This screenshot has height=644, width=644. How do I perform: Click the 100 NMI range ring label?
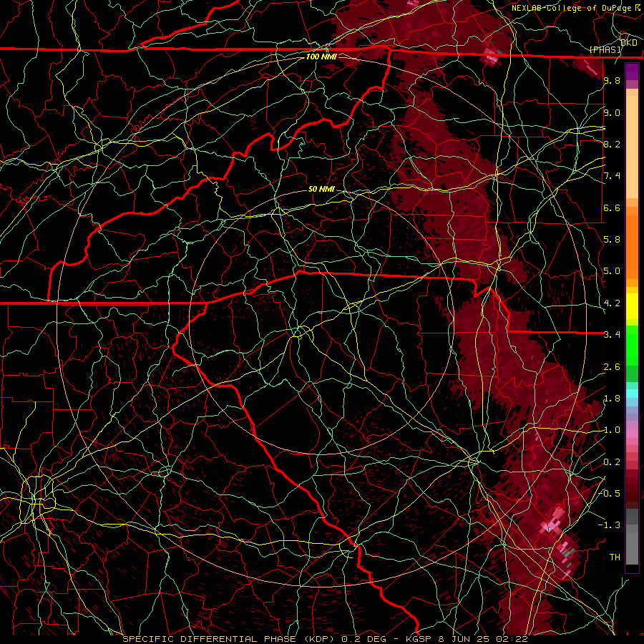tap(321, 57)
